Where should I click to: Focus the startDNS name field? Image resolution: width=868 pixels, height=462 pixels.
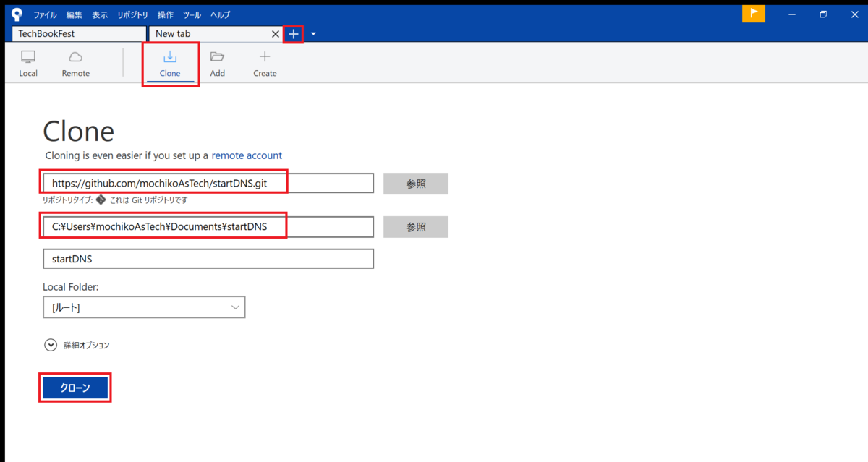(x=208, y=259)
